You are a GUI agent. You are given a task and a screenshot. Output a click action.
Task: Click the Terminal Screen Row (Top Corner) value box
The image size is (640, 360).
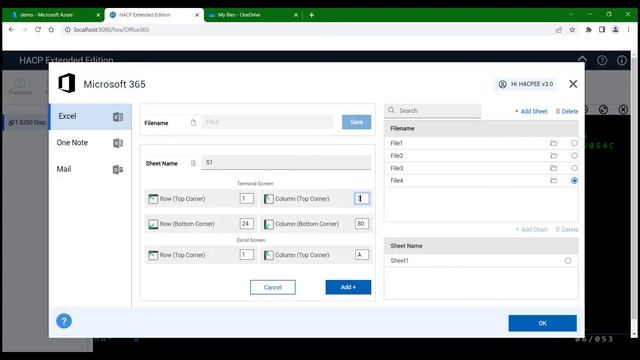pos(246,199)
